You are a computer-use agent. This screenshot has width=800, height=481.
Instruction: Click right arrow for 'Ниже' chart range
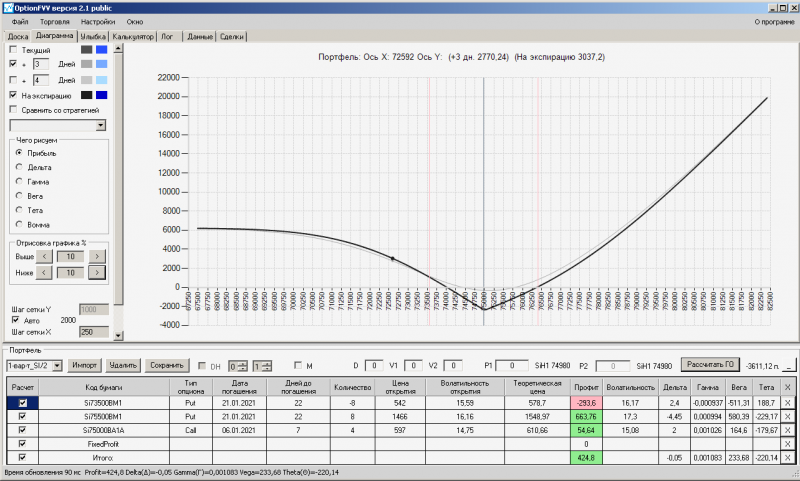point(96,272)
